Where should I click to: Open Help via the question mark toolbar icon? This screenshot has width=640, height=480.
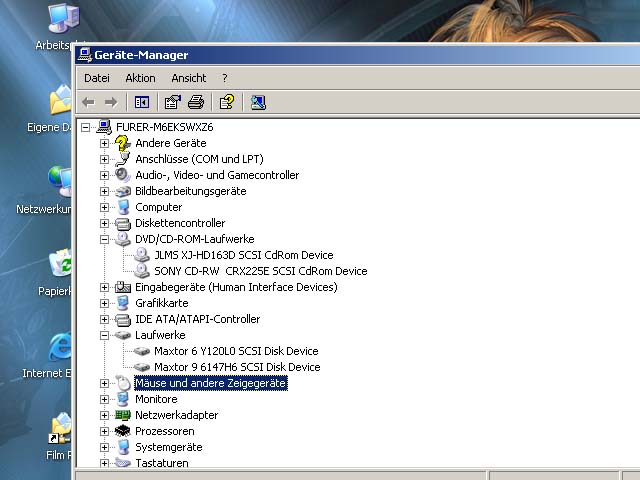(x=227, y=102)
